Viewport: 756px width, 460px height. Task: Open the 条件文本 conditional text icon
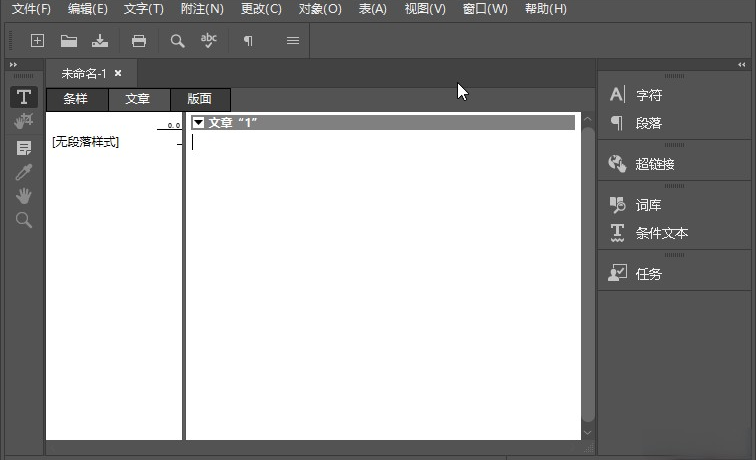(617, 233)
